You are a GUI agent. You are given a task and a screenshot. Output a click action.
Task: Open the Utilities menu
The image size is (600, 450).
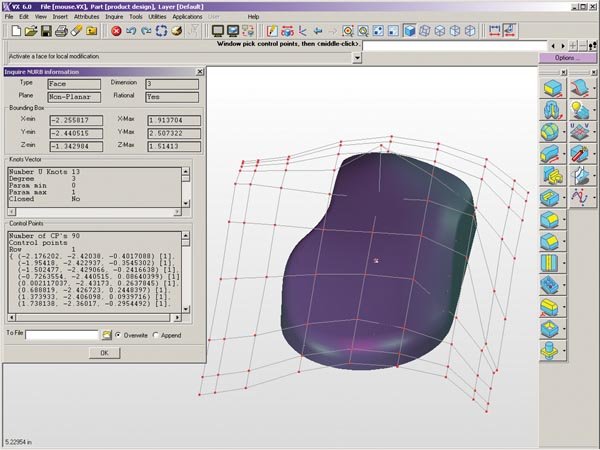(157, 16)
